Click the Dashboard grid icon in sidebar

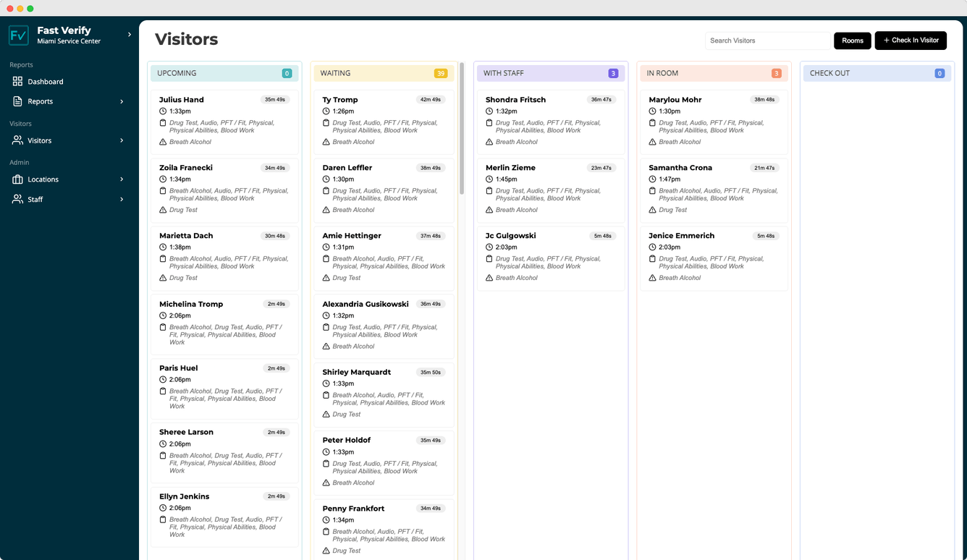click(x=17, y=82)
